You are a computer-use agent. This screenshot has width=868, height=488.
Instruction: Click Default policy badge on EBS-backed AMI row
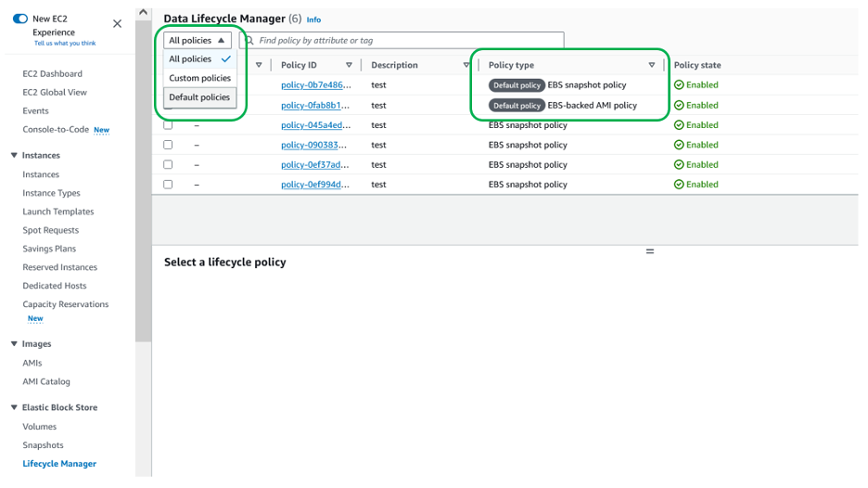click(x=517, y=105)
